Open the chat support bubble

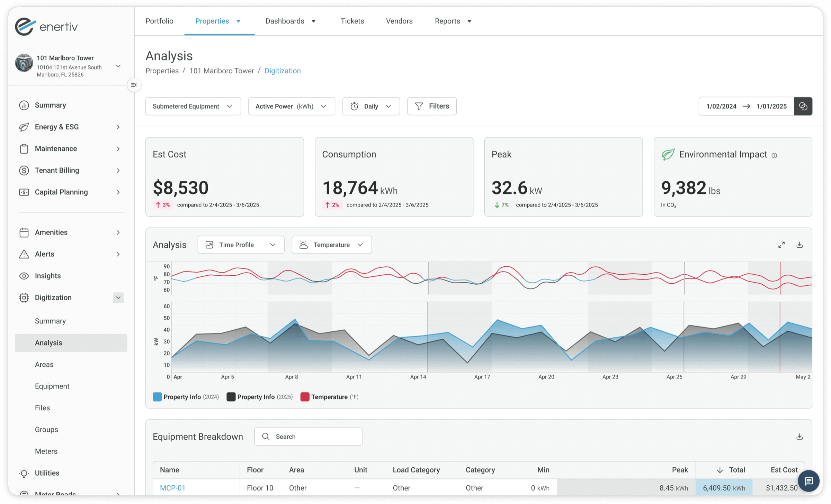coord(808,481)
